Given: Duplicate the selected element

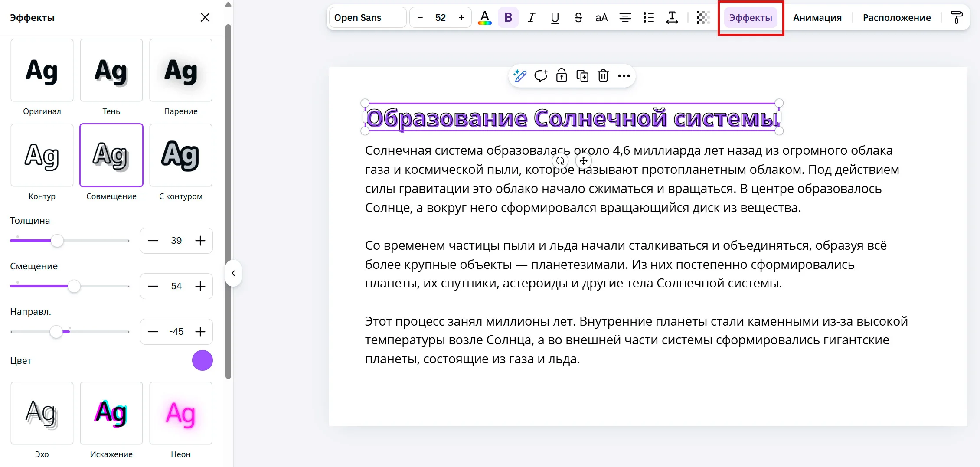Looking at the screenshot, I should pos(582,76).
